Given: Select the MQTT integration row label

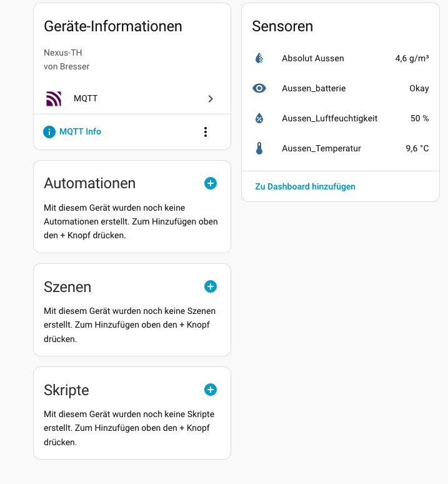Looking at the screenshot, I should click(86, 98).
